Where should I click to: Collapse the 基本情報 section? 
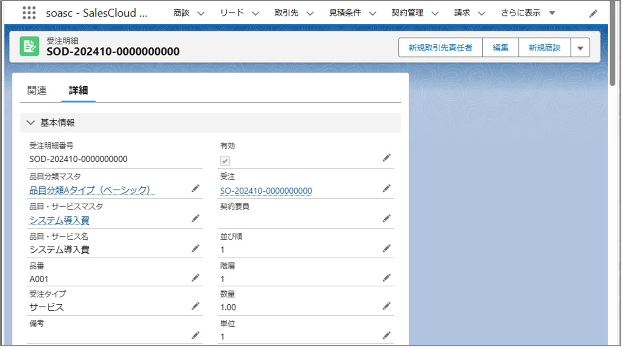tap(31, 123)
